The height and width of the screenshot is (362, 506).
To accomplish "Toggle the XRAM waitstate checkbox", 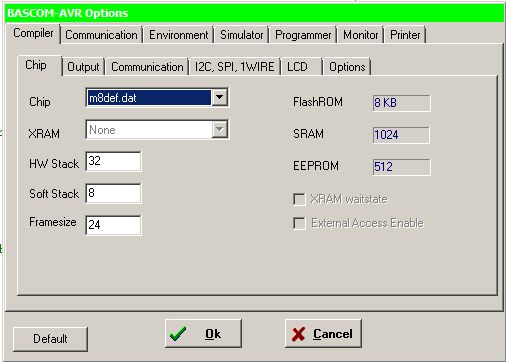I will point(299,199).
